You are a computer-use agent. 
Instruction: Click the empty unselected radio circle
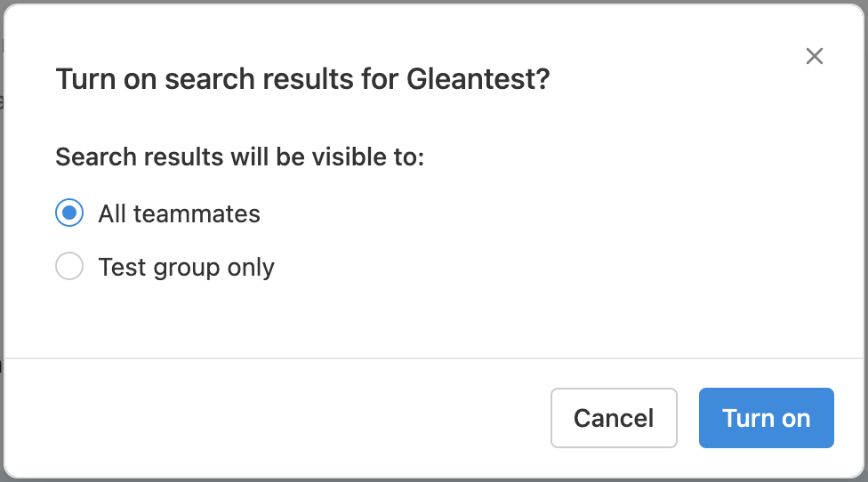[69, 267]
